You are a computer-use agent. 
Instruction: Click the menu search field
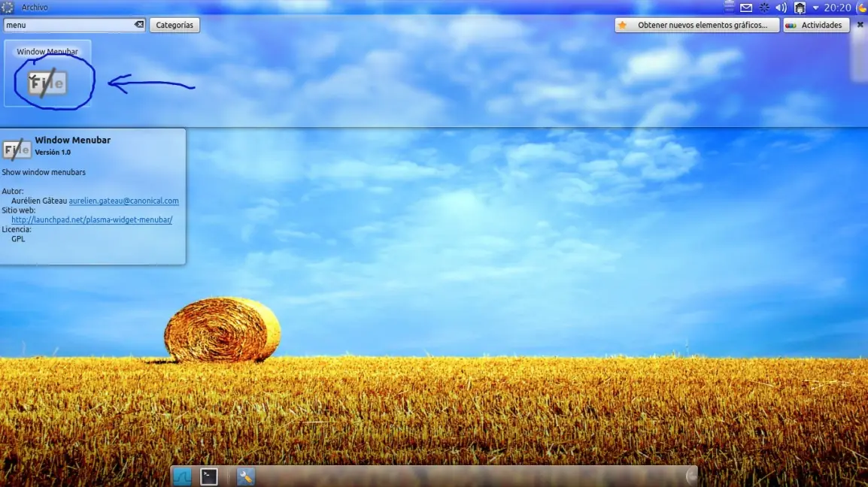74,25
